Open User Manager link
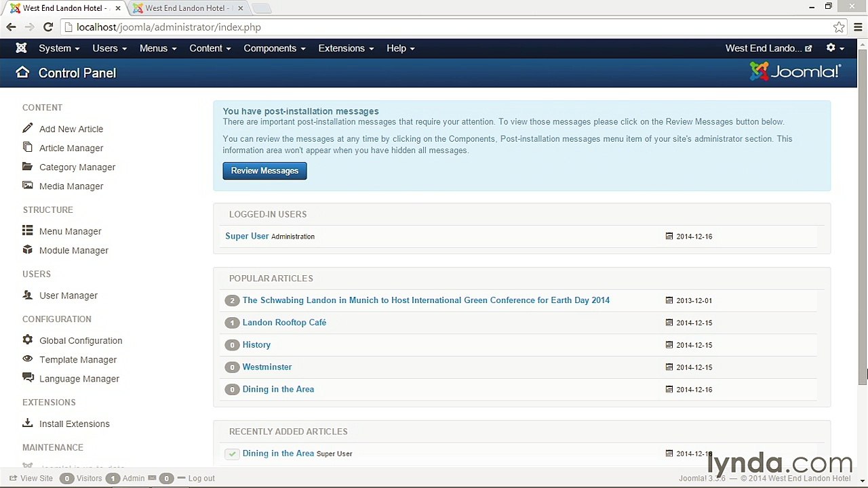The image size is (868, 488). pos(68,296)
